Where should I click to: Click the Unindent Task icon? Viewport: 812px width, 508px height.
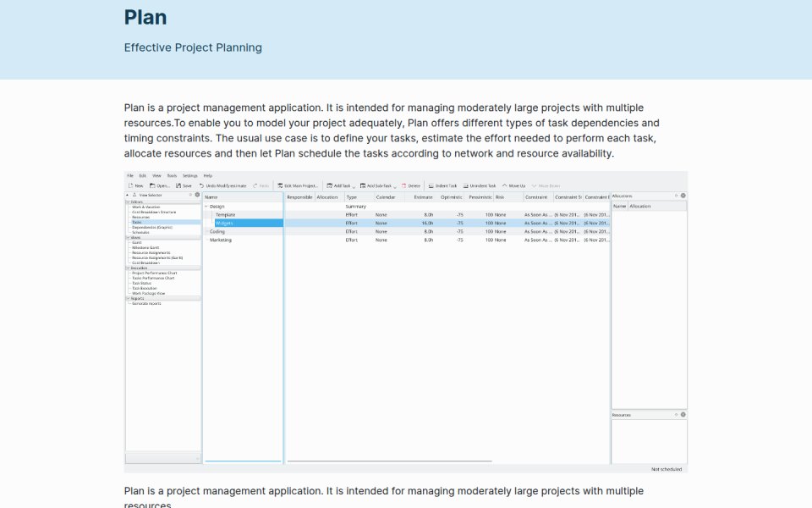pyautogui.click(x=465, y=185)
